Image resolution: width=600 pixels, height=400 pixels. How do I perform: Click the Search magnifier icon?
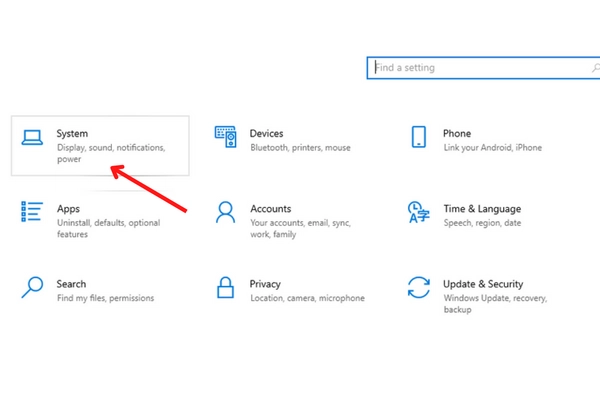point(32,288)
